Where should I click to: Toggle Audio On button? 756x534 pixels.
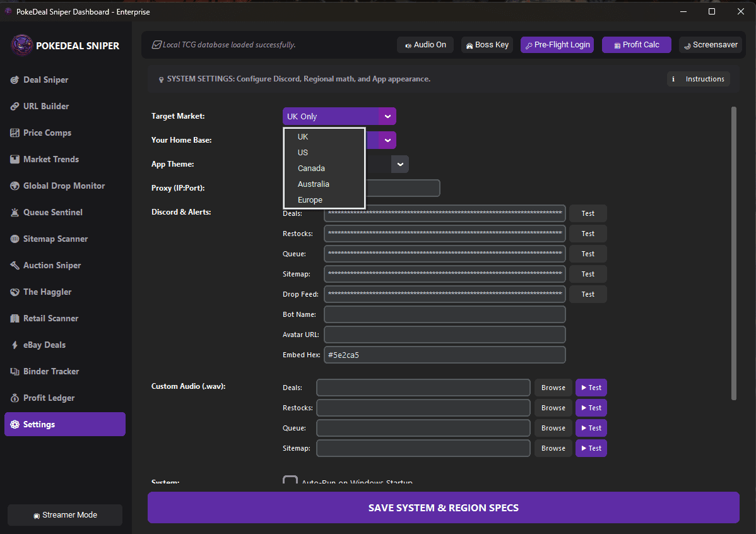click(x=425, y=45)
